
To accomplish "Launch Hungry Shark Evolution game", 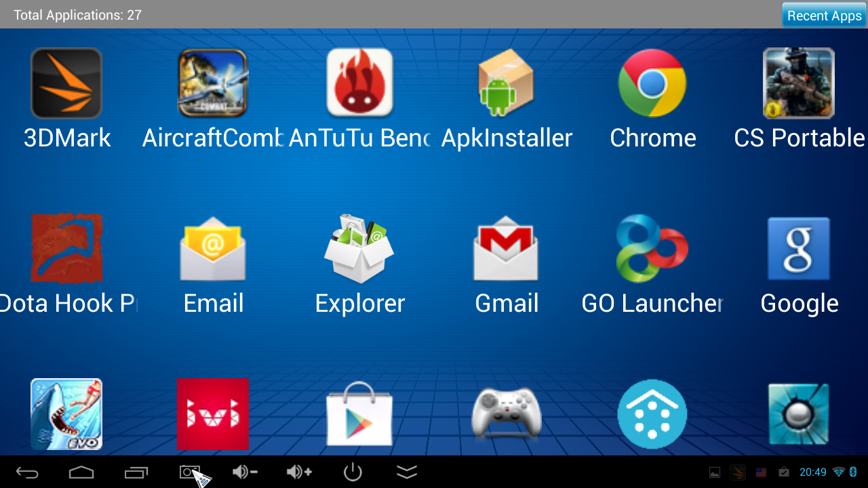I will click(66, 414).
